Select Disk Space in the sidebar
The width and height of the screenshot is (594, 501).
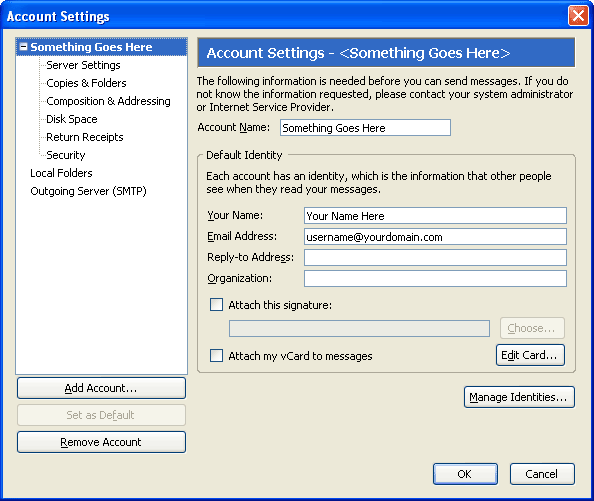[x=72, y=119]
